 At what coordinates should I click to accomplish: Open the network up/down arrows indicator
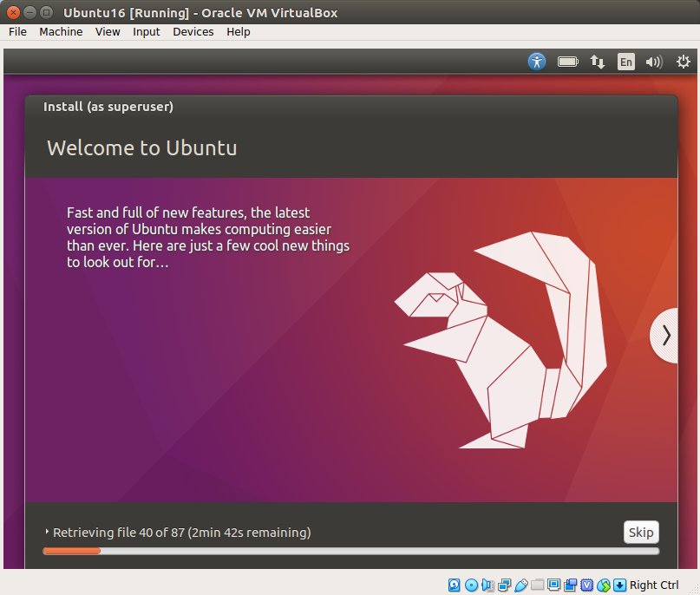pos(598,62)
